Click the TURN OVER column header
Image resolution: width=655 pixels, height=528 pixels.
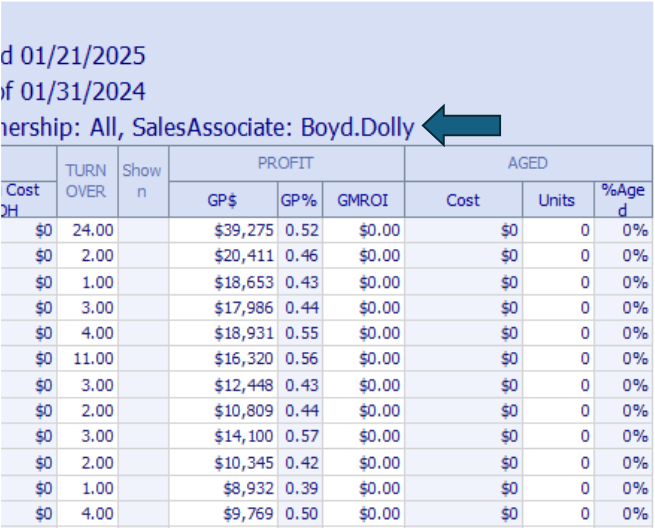87,181
